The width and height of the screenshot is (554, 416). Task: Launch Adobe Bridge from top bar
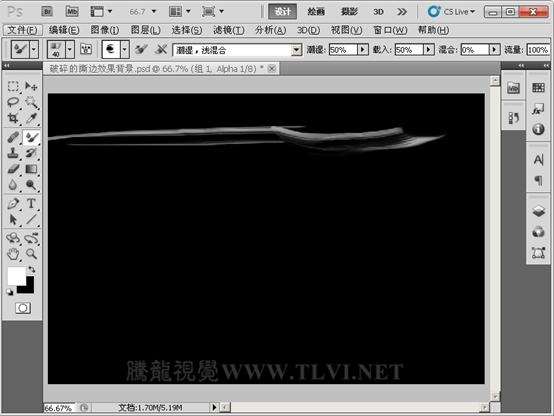(47, 12)
